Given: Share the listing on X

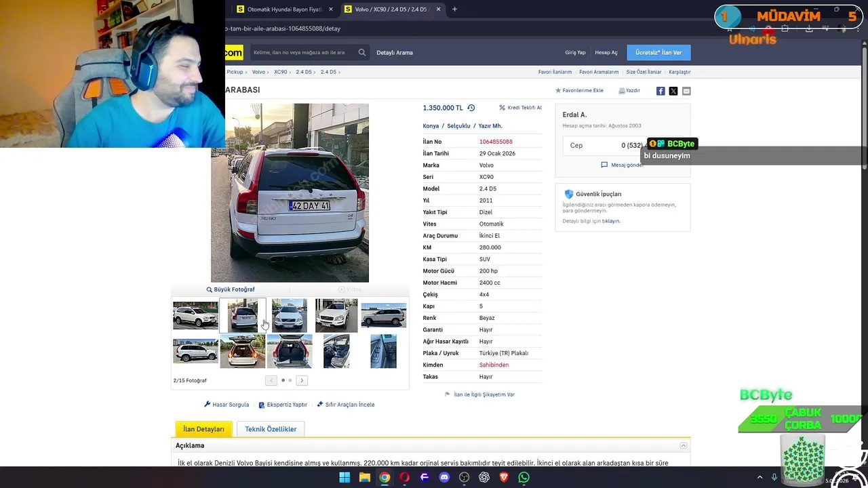Looking at the screenshot, I should tap(673, 91).
